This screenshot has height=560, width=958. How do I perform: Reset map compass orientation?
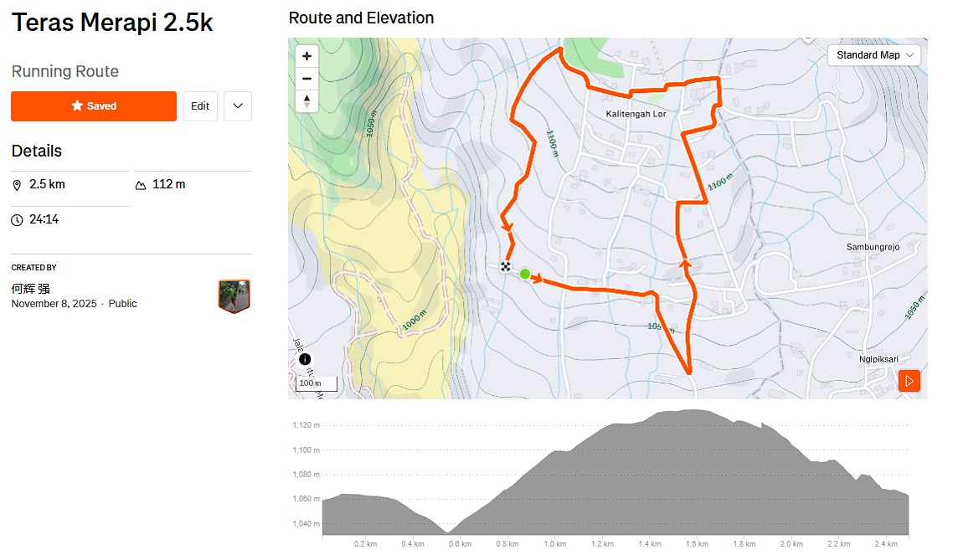pos(307,101)
